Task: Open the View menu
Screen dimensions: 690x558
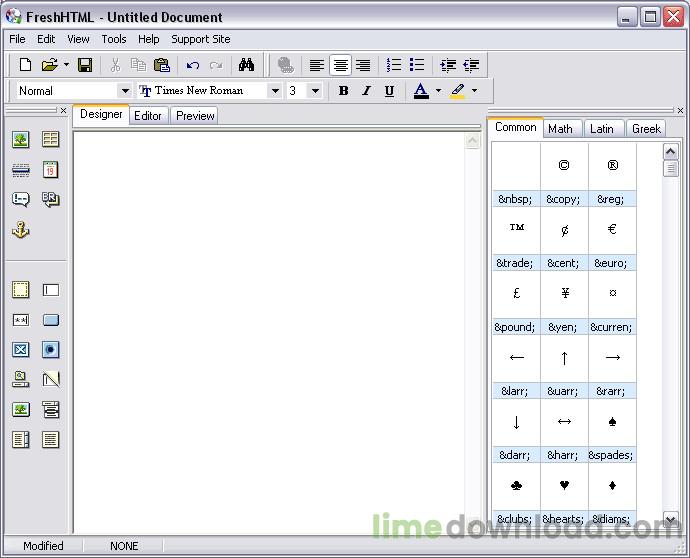Action: click(x=78, y=39)
